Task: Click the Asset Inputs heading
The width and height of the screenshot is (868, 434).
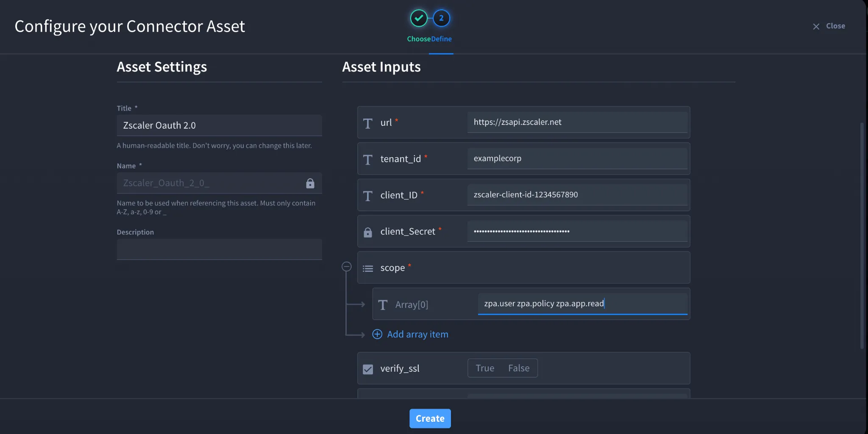Action: click(x=381, y=67)
